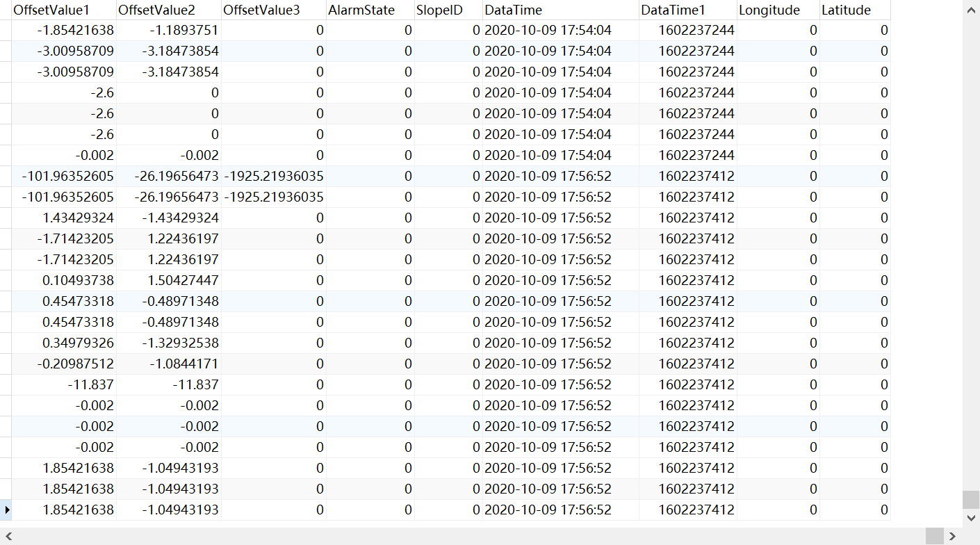Select the DataTime cell in the 0.10493738 row

point(561,281)
